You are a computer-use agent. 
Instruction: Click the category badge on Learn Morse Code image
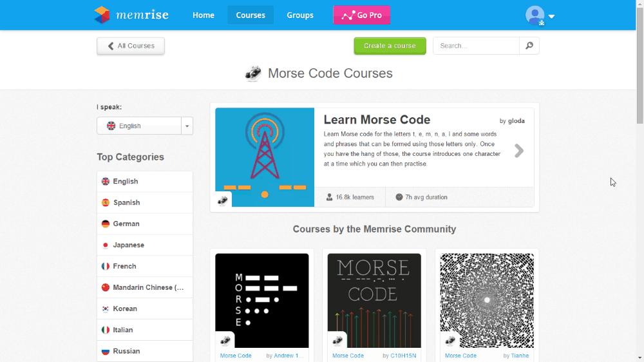(x=223, y=200)
